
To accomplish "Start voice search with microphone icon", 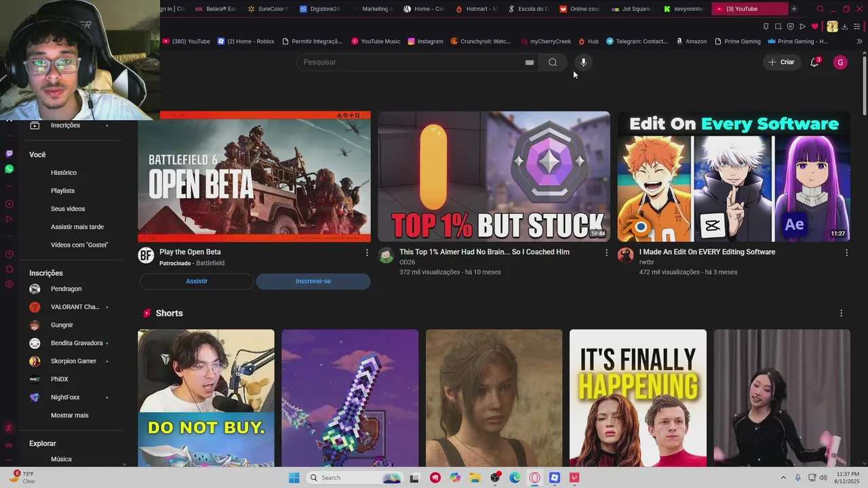I will click(x=583, y=62).
